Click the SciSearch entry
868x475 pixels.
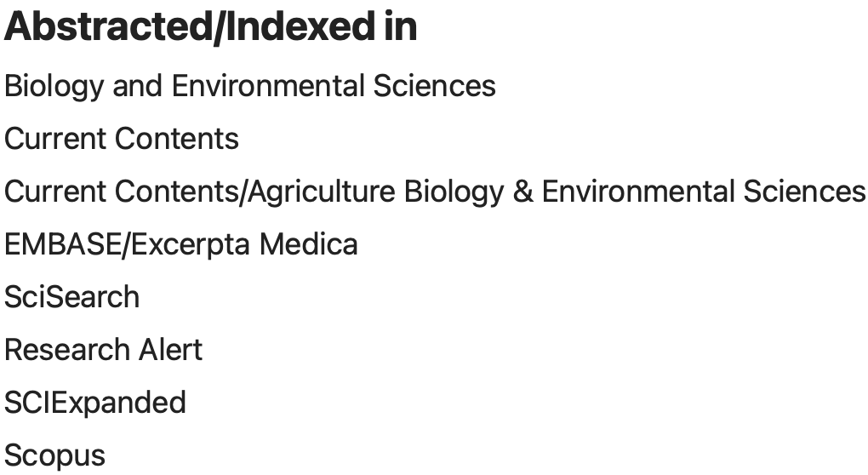tap(72, 297)
